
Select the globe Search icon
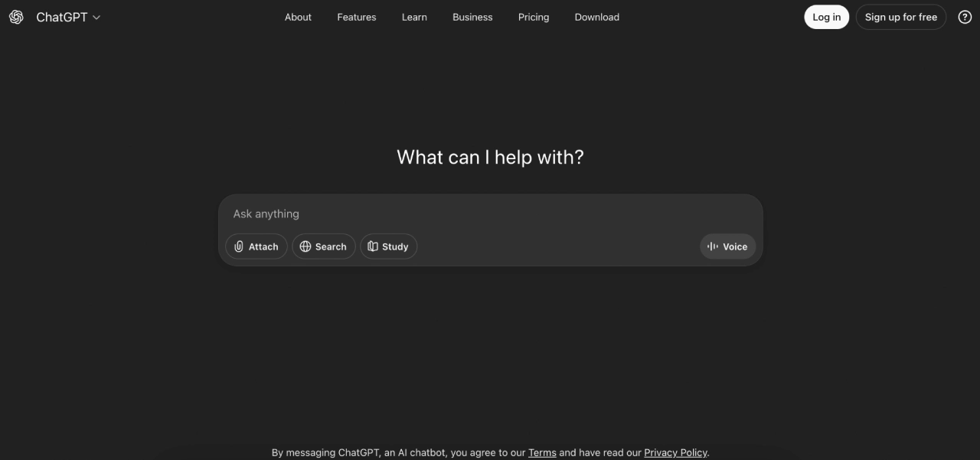point(305,246)
